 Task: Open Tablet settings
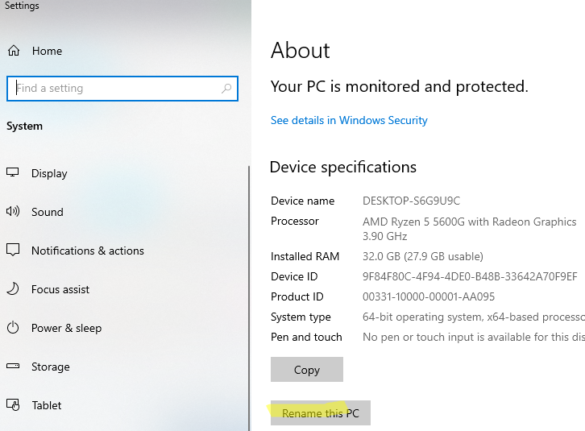point(47,405)
